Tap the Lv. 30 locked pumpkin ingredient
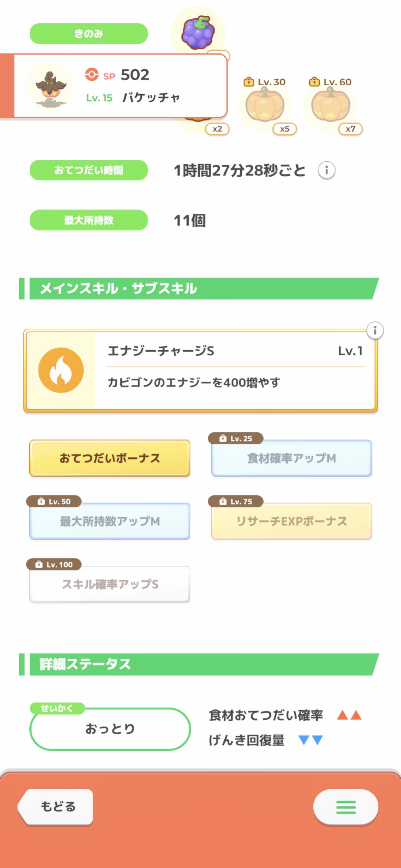 tap(265, 105)
